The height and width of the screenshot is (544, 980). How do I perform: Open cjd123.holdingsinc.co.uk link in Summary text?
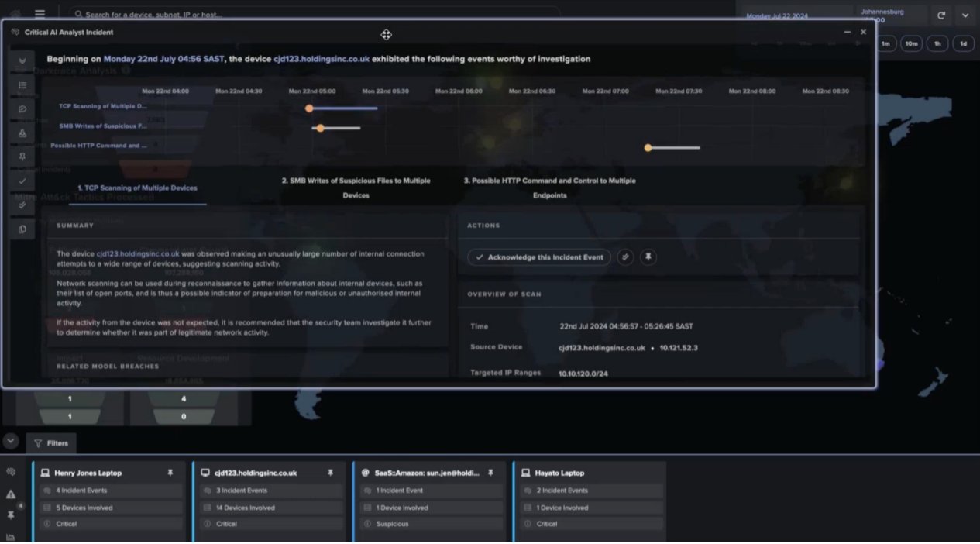click(138, 253)
